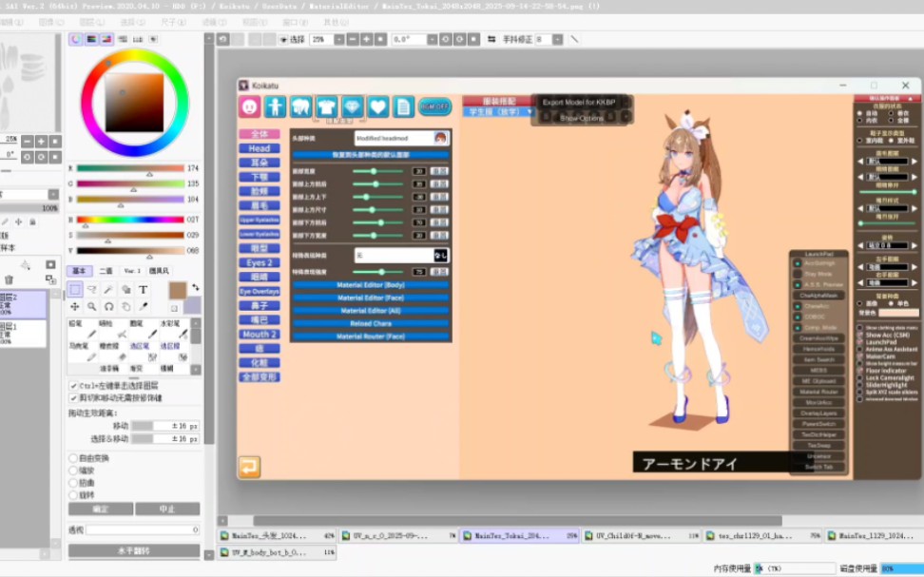The height and width of the screenshot is (577, 924).
Task: Open the UV_Child0f document tab
Action: click(641, 536)
